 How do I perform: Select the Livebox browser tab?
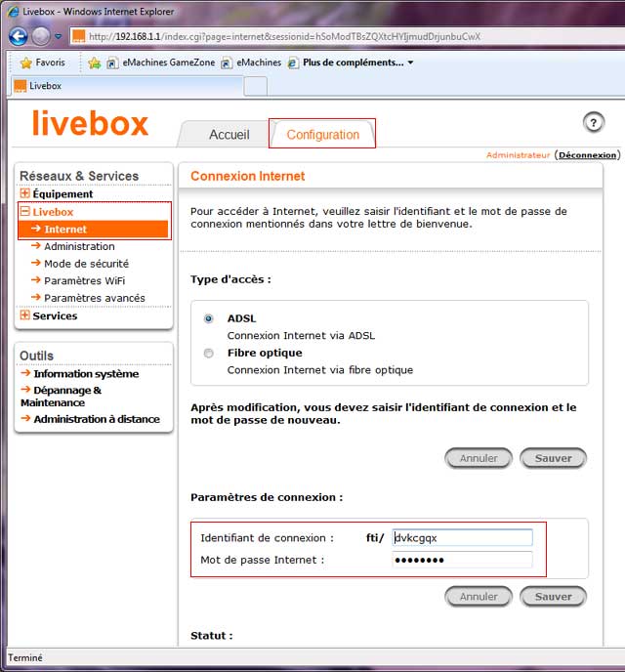pos(127,86)
